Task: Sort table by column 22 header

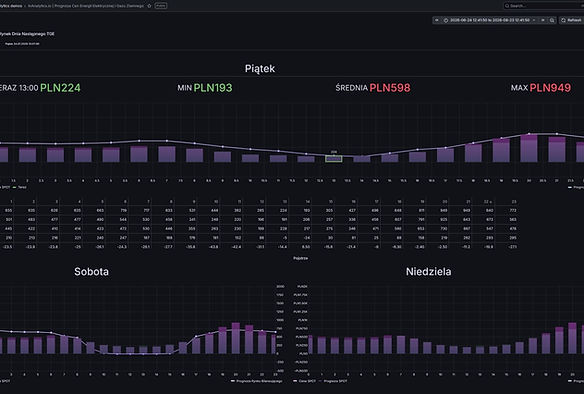Action: click(488, 202)
